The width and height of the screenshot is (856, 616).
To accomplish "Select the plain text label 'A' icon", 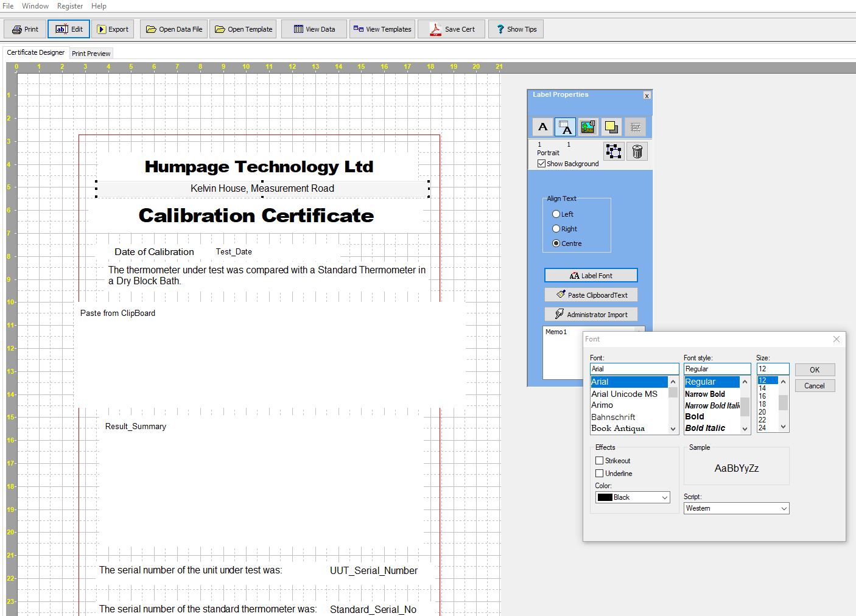I will pos(542,127).
